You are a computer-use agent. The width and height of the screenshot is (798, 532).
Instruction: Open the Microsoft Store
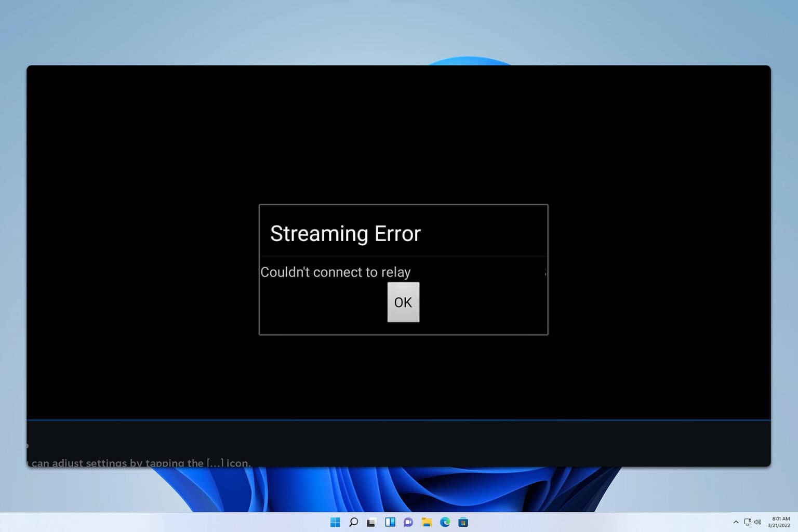click(x=463, y=522)
